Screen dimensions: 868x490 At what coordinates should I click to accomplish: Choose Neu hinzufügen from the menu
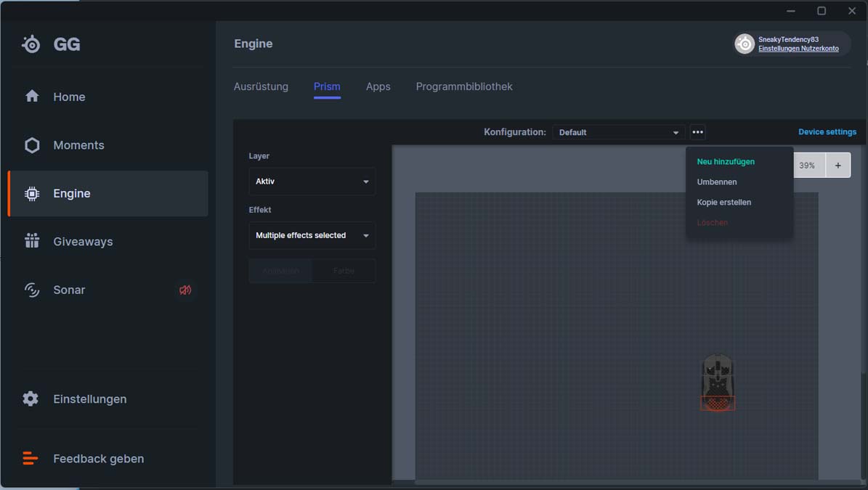click(x=725, y=161)
